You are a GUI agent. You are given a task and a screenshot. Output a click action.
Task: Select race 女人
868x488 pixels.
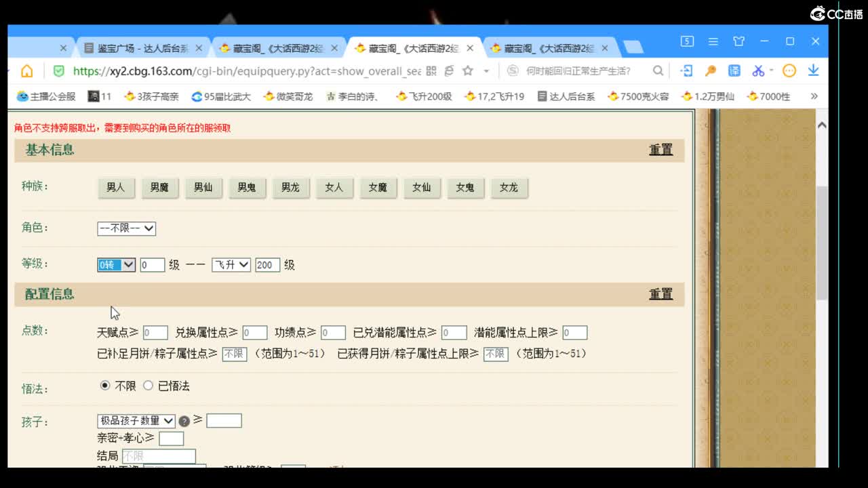(x=334, y=188)
